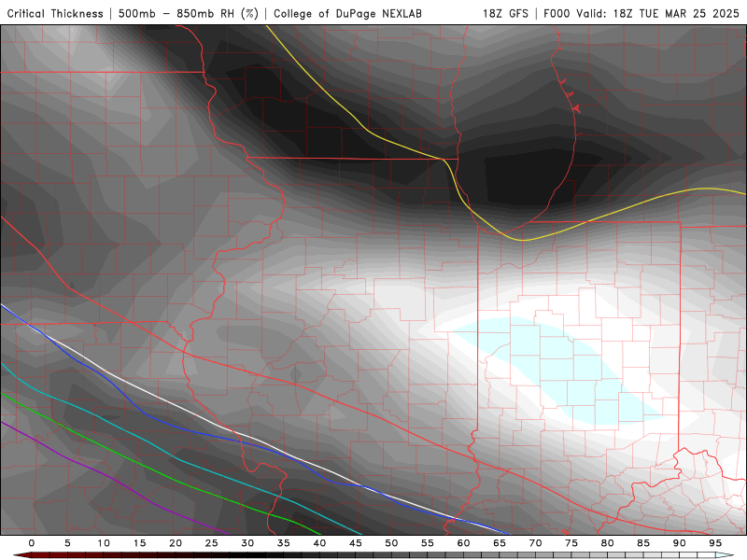This screenshot has height=560, width=747.
Task: Select the '10' value on the colorbar
Action: click(x=104, y=543)
